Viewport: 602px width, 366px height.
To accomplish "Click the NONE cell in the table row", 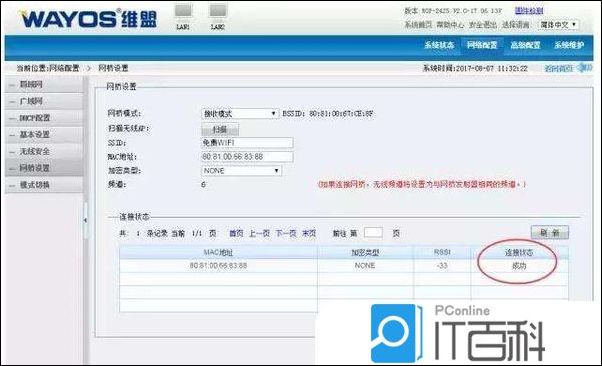I will (x=365, y=266).
